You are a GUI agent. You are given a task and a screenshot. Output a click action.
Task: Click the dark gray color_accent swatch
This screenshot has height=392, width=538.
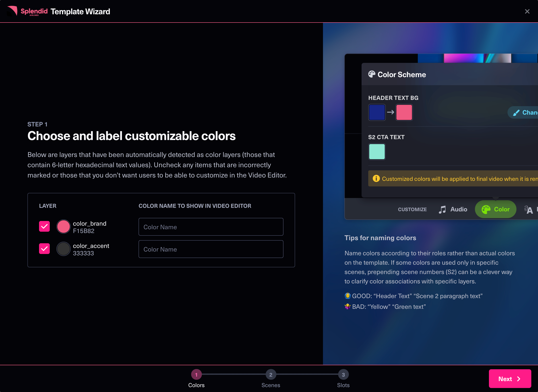coord(63,249)
